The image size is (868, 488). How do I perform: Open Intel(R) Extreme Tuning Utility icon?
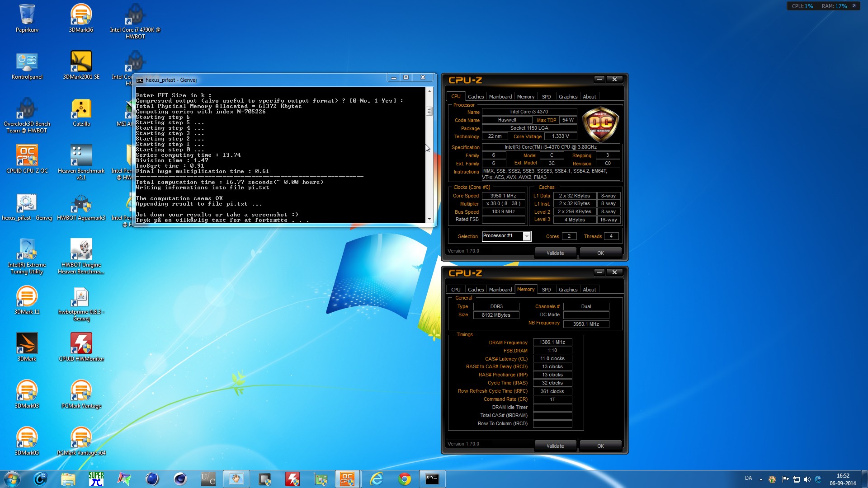(x=27, y=256)
